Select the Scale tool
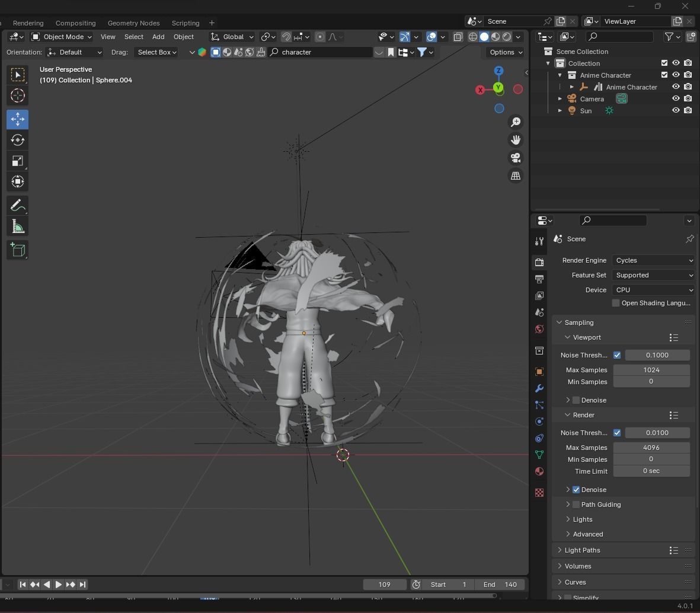This screenshot has height=613, width=700. click(x=17, y=161)
